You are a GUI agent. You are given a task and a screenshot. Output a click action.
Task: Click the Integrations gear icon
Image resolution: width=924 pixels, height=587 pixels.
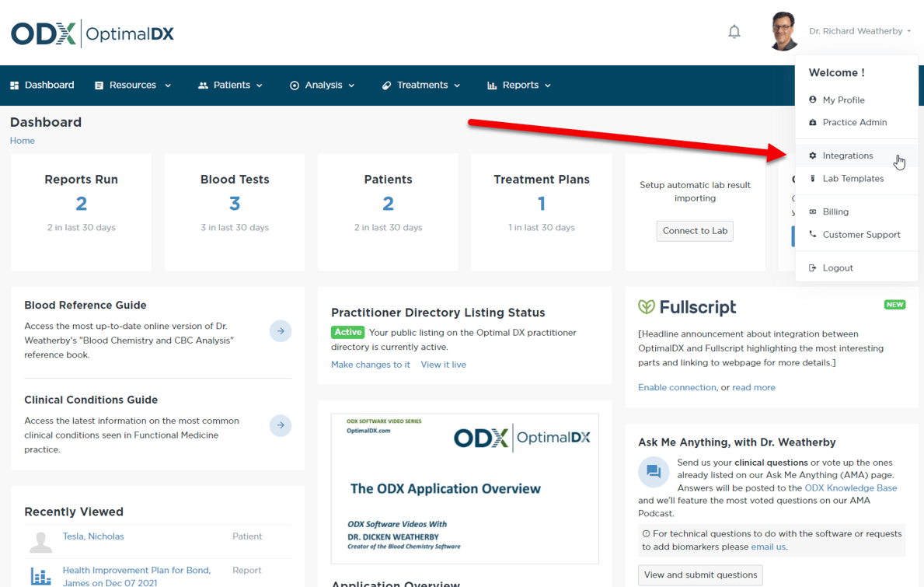813,155
